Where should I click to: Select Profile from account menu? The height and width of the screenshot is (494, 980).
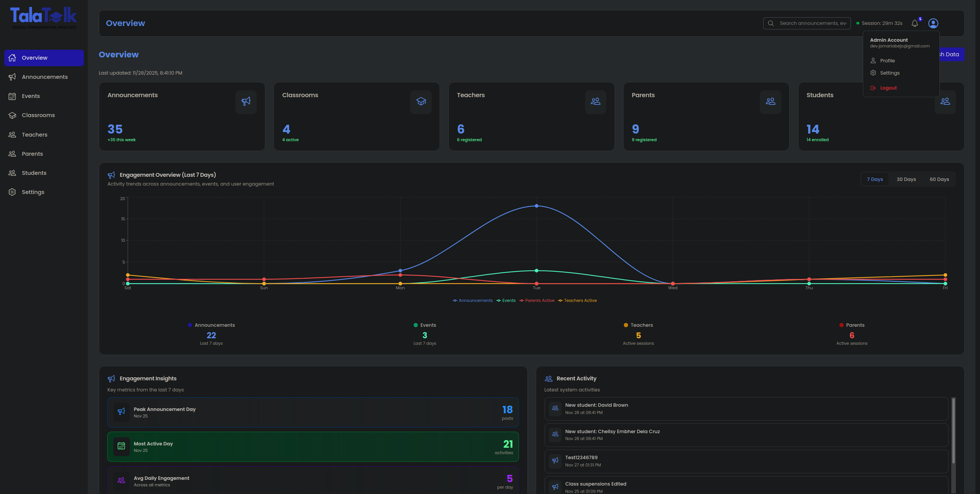[887, 61]
